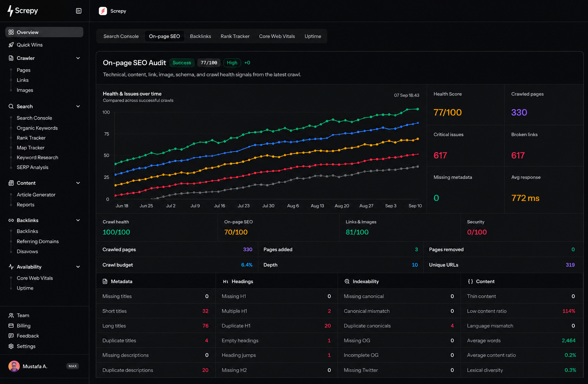Screen dimensions: 588x384
Task: Collapse the Availability section chevron
Action: coord(78,267)
